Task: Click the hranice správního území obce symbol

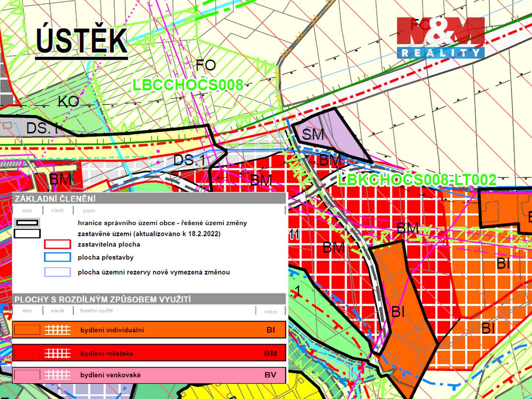Action: pos(27,223)
